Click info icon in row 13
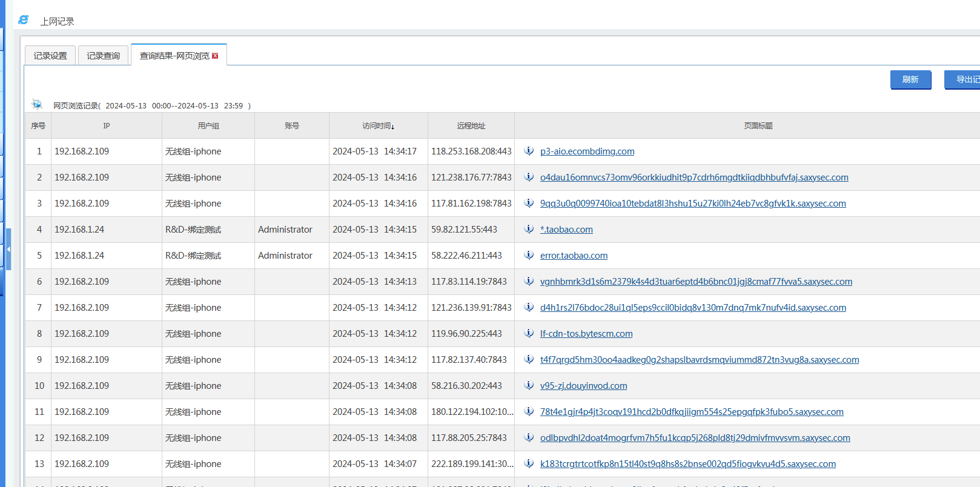This screenshot has width=980, height=487. coord(529,464)
